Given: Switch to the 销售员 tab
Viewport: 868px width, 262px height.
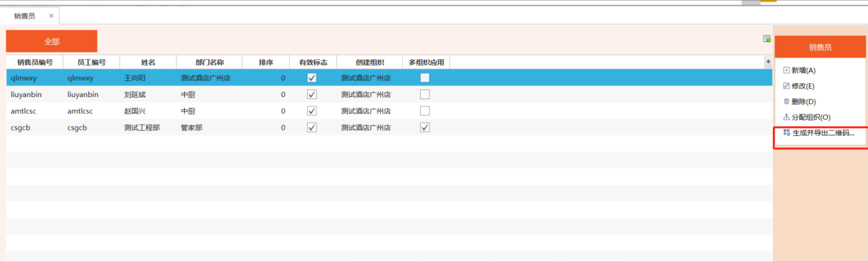Looking at the screenshot, I should pos(25,16).
